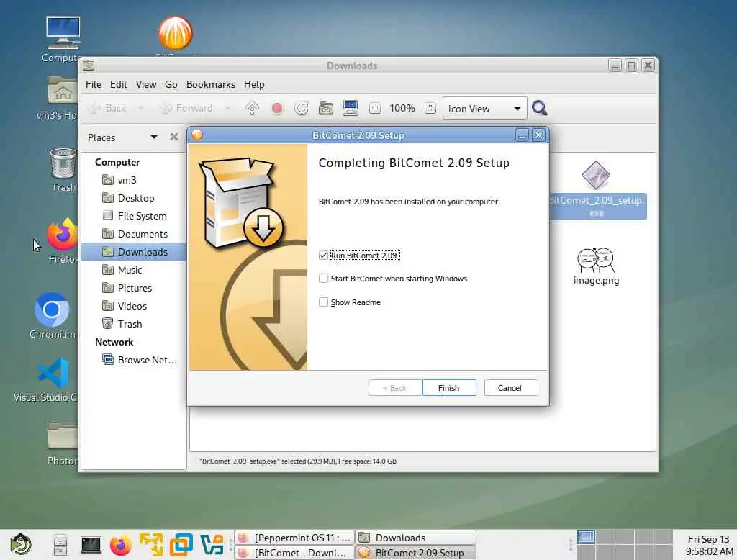
Task: Go to Computer via the toolbar icon
Action: click(x=351, y=109)
